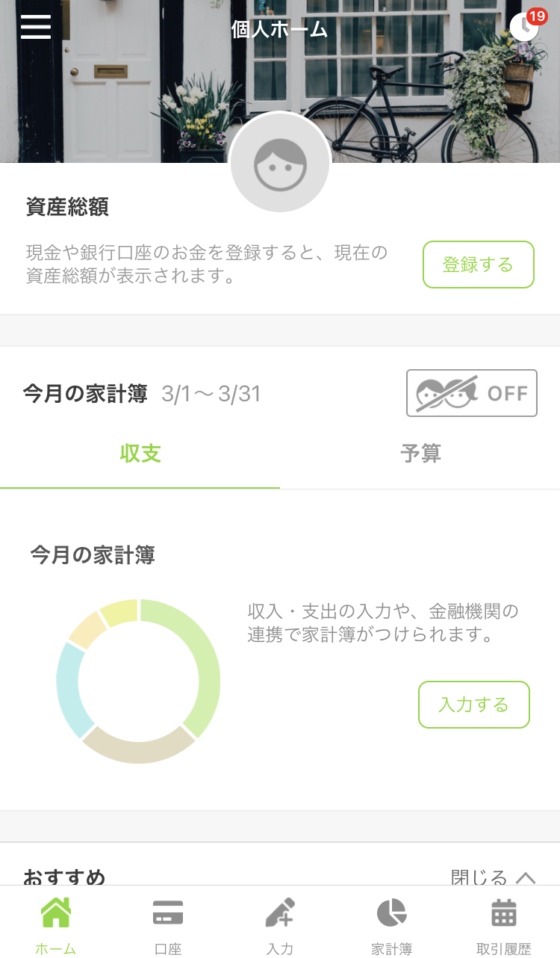The width and height of the screenshot is (560, 958).
Task: Toggle the pair sharing OFF switch
Action: 472,393
